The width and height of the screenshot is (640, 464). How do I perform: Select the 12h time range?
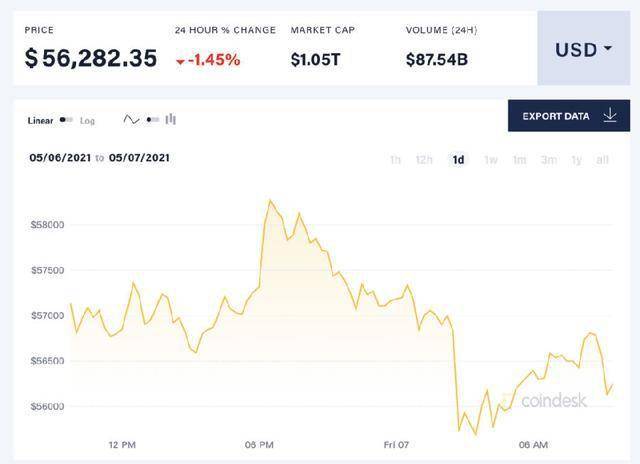424,160
